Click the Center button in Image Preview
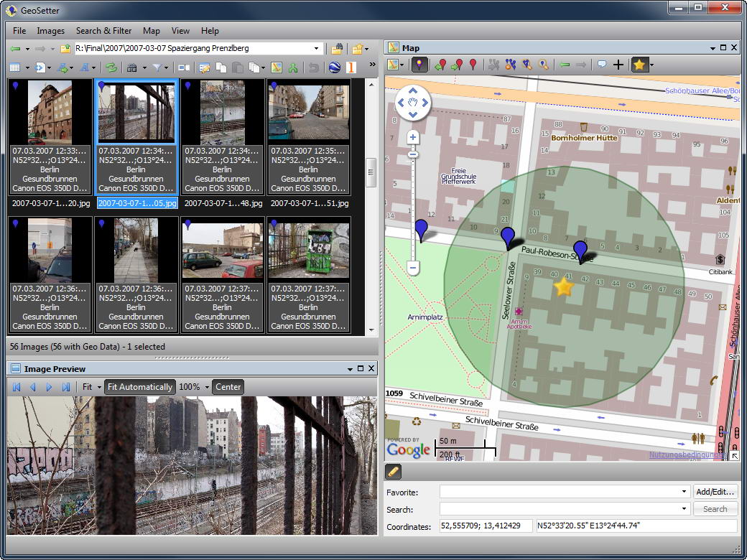Viewport: 747px width, 560px height. tap(228, 387)
